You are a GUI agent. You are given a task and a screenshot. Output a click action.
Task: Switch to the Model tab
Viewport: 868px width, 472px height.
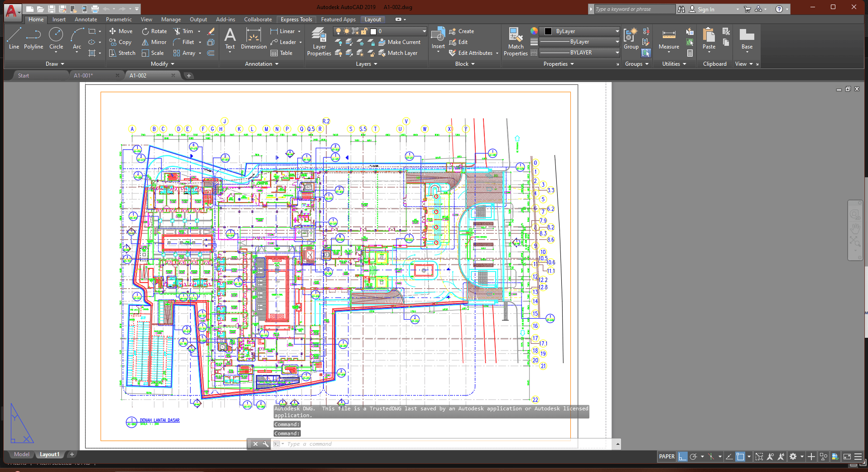point(21,454)
